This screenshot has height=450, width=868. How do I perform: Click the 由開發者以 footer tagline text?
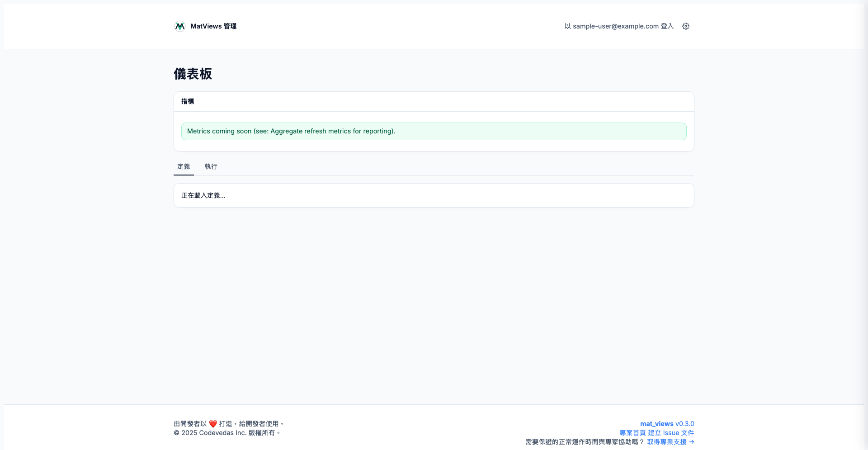point(190,424)
